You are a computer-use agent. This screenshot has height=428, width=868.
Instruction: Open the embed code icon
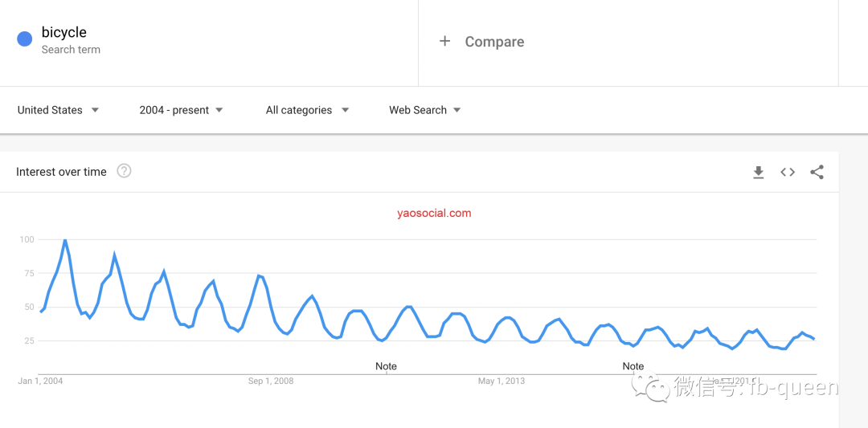pos(788,172)
